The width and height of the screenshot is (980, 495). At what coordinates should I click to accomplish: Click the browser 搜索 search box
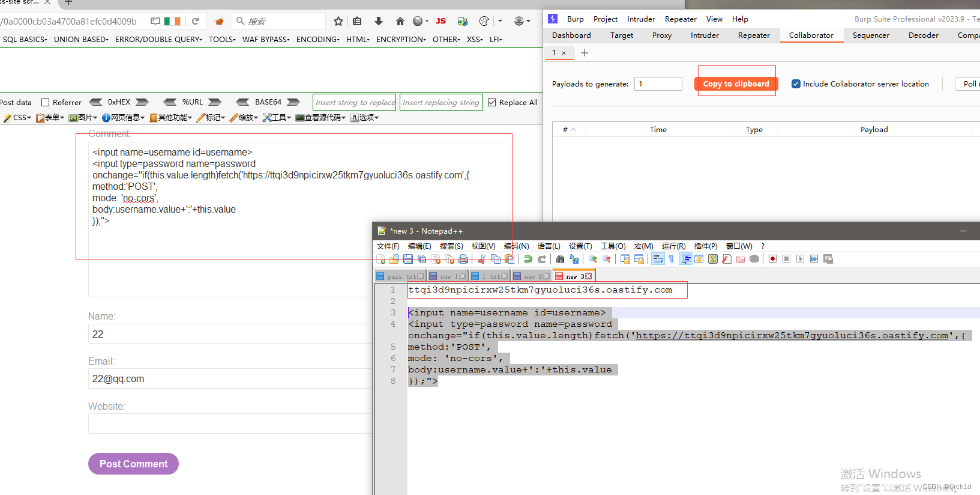pyautogui.click(x=279, y=21)
